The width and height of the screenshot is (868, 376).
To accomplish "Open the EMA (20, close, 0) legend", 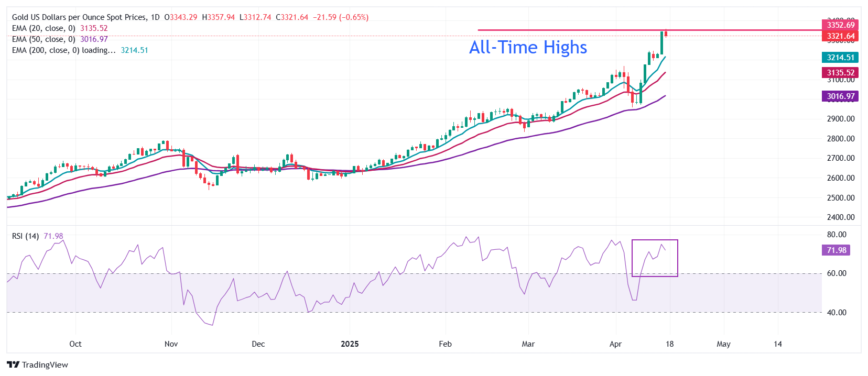I will pyautogui.click(x=44, y=28).
